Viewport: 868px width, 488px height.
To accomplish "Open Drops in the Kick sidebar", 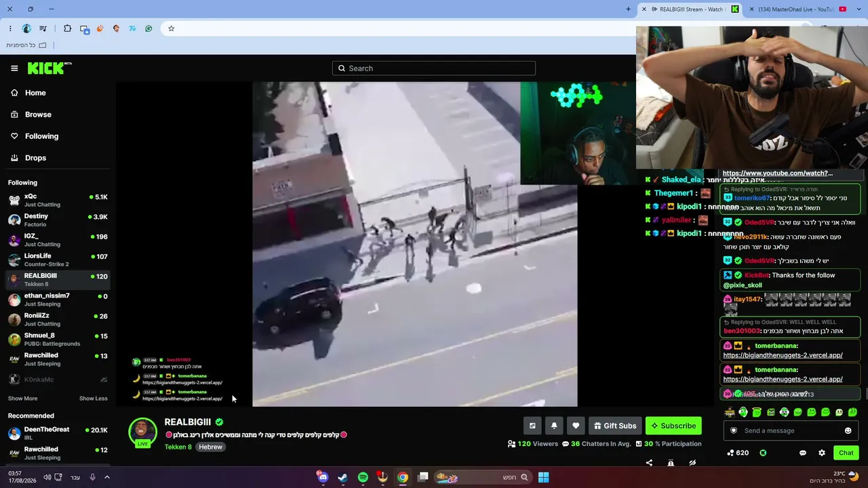I will coord(35,158).
